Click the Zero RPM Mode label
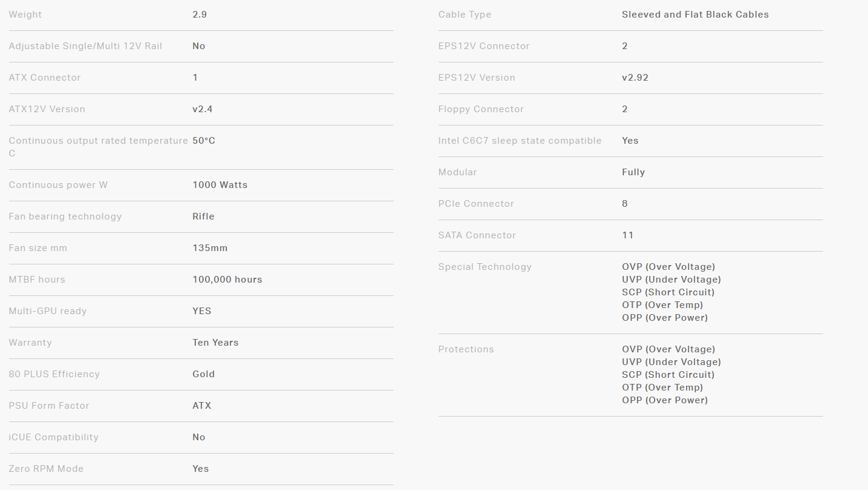This screenshot has height=490, width=868. [46, 469]
